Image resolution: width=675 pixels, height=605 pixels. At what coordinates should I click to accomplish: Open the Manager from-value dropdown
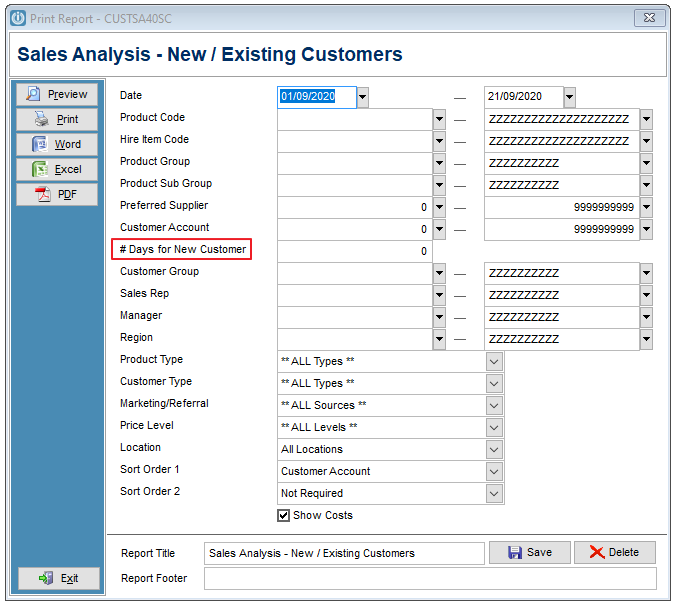[439, 317]
